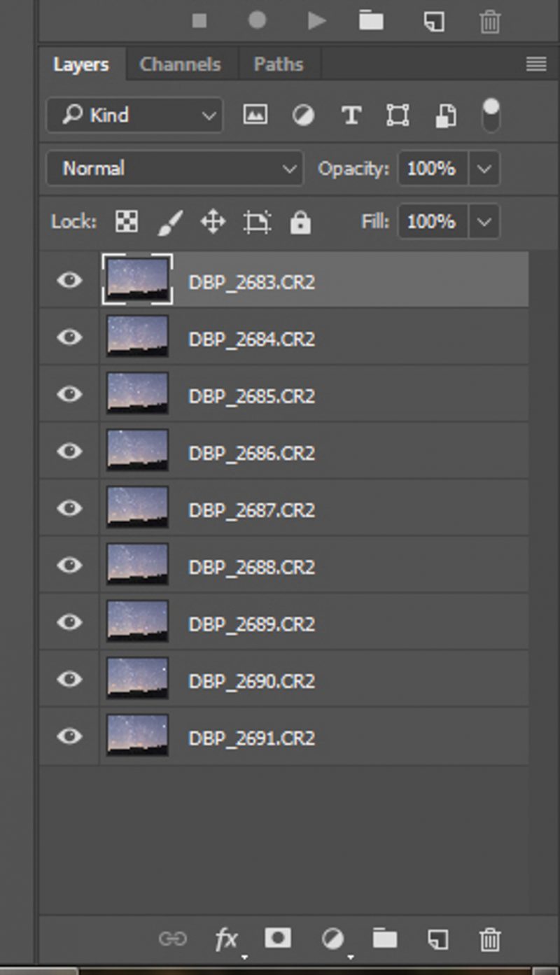The image size is (560, 975).
Task: Add a layer style with the fx icon
Action: pos(226,939)
